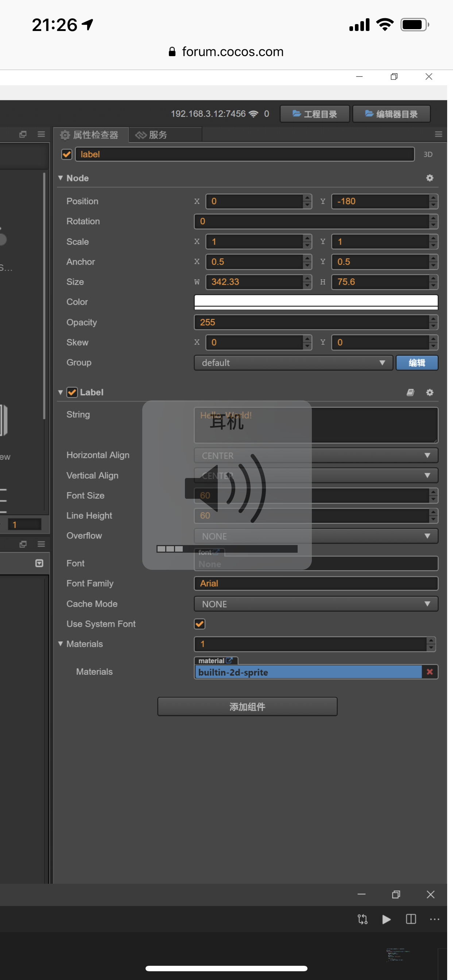Open the Label component help book icon
This screenshot has width=453, height=980.
click(x=410, y=392)
